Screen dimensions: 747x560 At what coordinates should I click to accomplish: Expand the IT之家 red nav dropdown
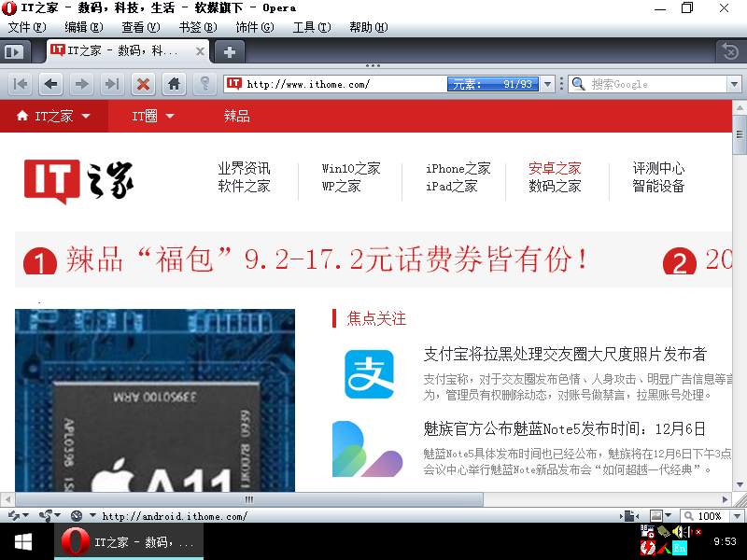pos(86,116)
